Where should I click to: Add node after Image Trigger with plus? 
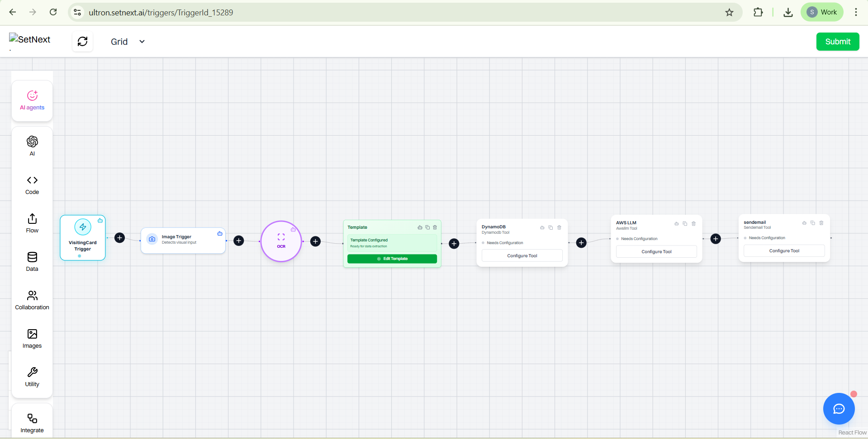tap(239, 241)
